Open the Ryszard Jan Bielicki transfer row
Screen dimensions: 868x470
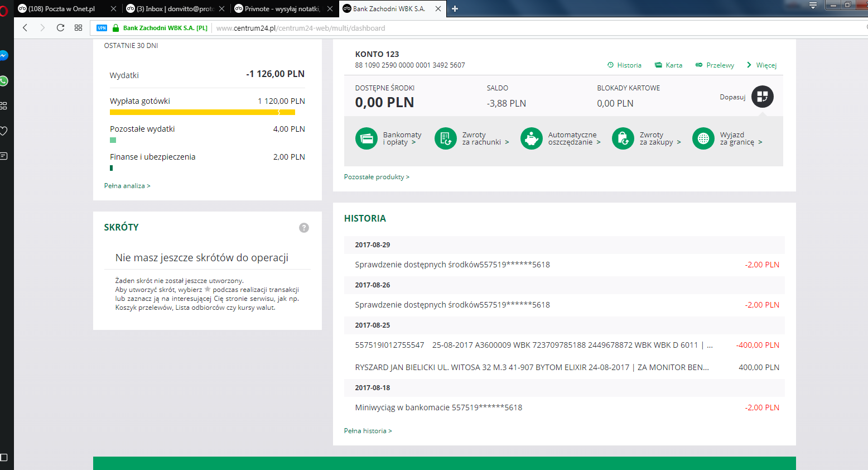565,367
